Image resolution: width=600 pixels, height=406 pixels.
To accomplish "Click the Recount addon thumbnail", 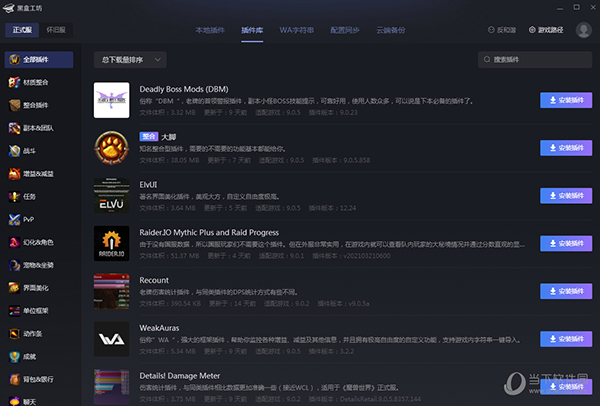I will pos(111,291).
